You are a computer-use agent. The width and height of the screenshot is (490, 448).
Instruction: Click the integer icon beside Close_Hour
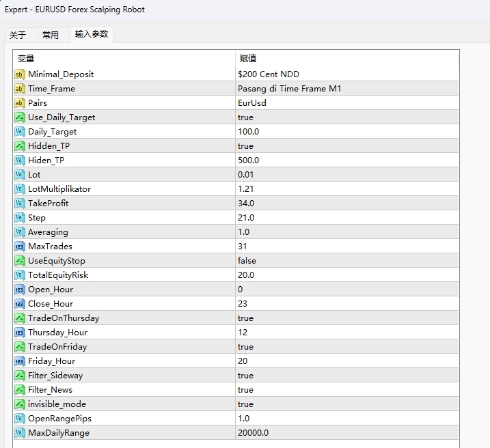[20, 304]
